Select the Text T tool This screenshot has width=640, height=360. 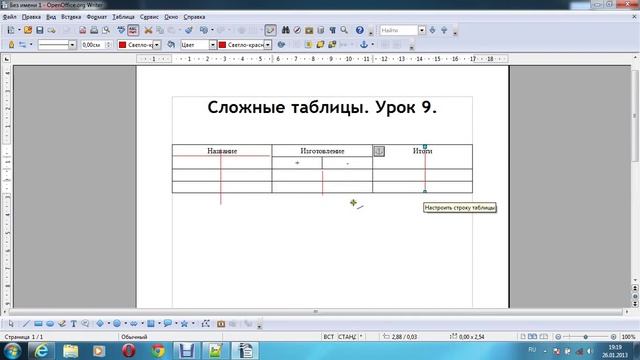[73, 324]
